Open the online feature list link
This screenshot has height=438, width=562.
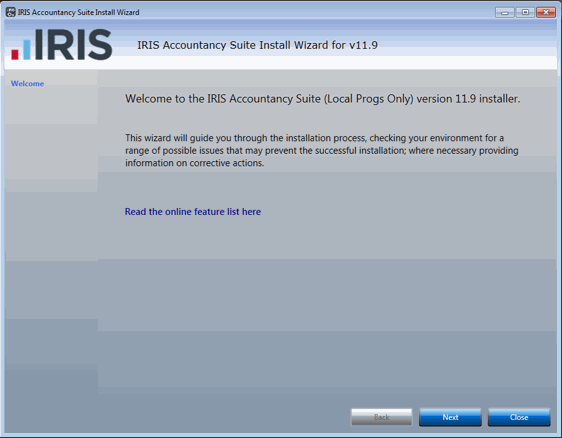tap(193, 212)
